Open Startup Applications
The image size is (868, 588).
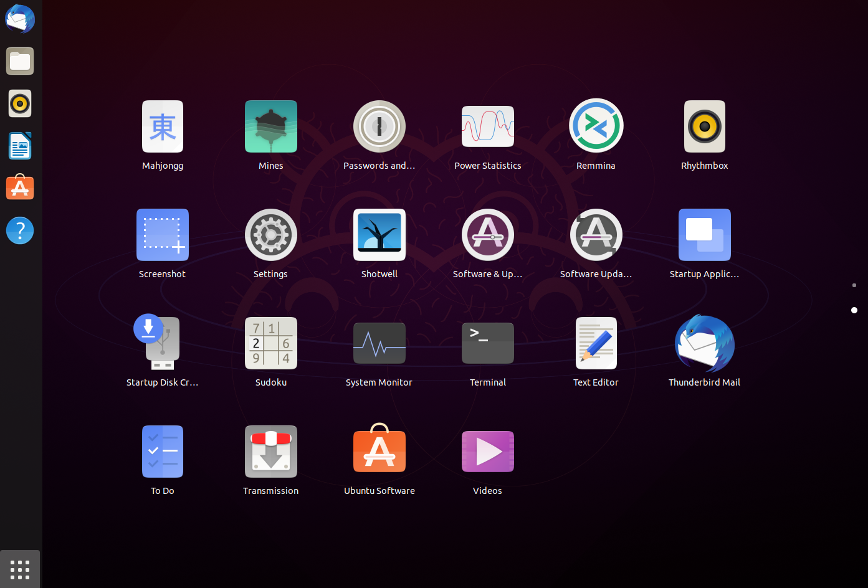click(x=705, y=235)
